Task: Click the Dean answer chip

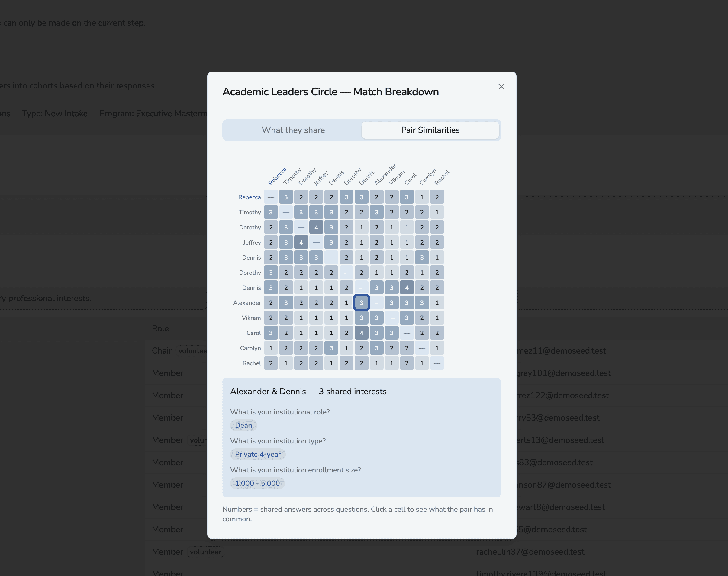Action: 243,425
